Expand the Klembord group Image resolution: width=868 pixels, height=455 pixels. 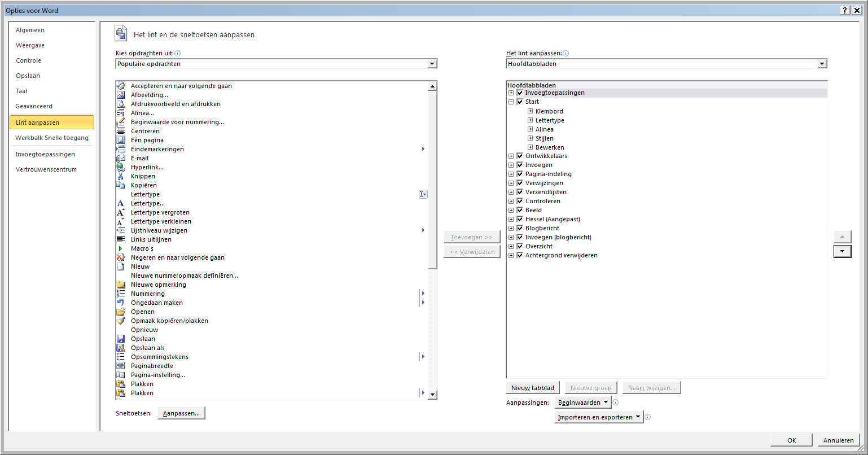pyautogui.click(x=530, y=111)
